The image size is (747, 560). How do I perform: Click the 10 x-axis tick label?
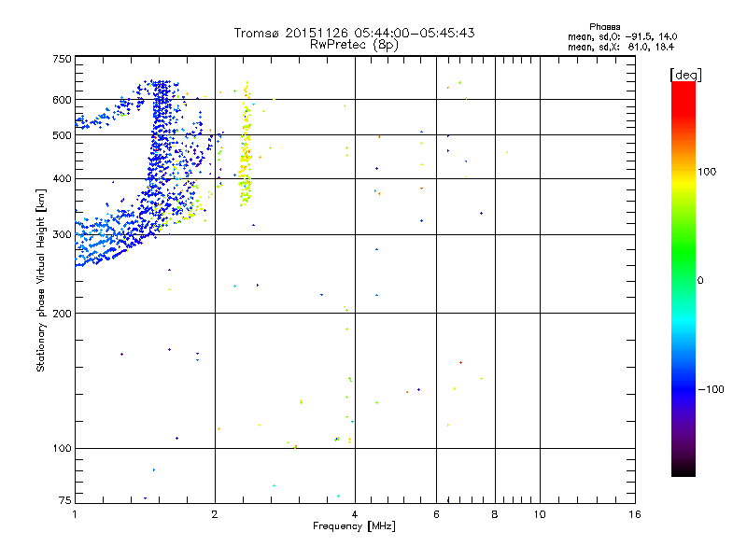[540, 514]
